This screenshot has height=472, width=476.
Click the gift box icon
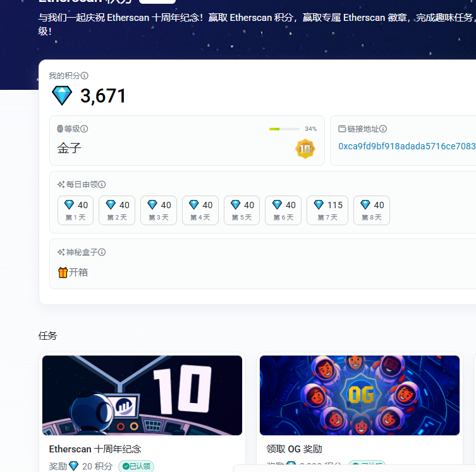tap(63, 272)
